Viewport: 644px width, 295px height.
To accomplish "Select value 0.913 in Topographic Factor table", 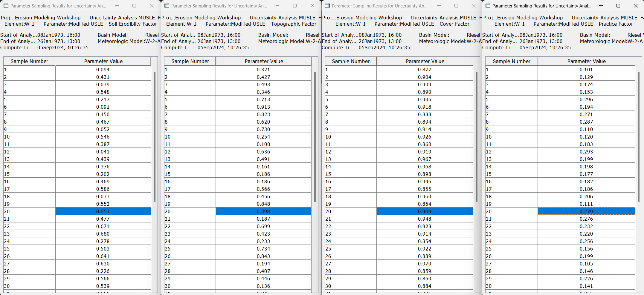I will click(x=263, y=107).
